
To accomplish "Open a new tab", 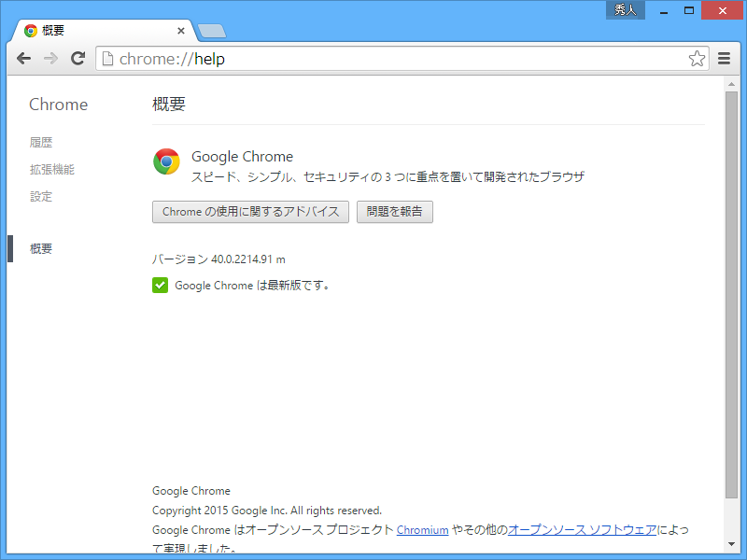I will click(212, 30).
